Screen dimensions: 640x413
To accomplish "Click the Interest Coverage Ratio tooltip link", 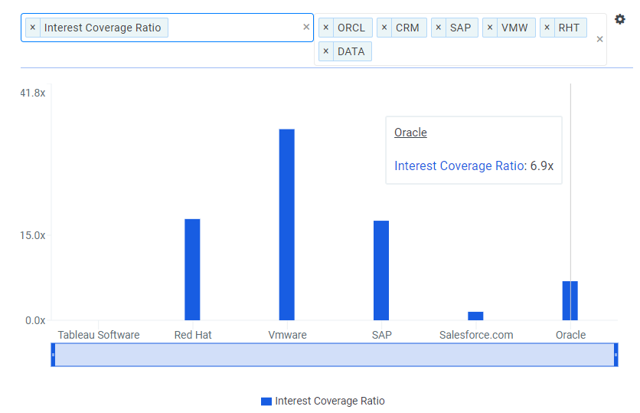I will [x=459, y=166].
